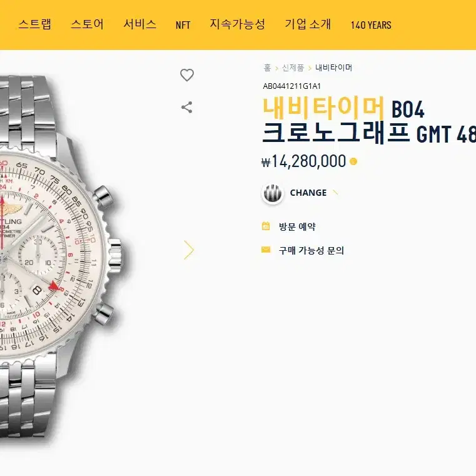Open the 스토어 menu
476x476 pixels.
pos(87,24)
